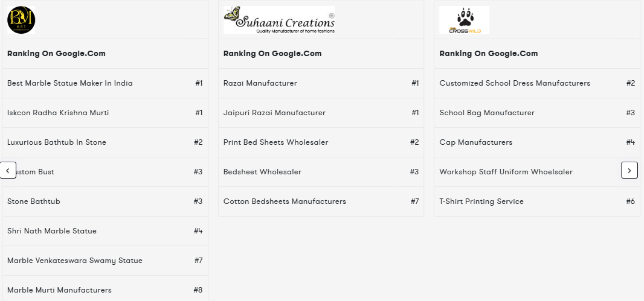Click the Crosswild paw logo
Screen dimensions: 644x301
point(464,20)
